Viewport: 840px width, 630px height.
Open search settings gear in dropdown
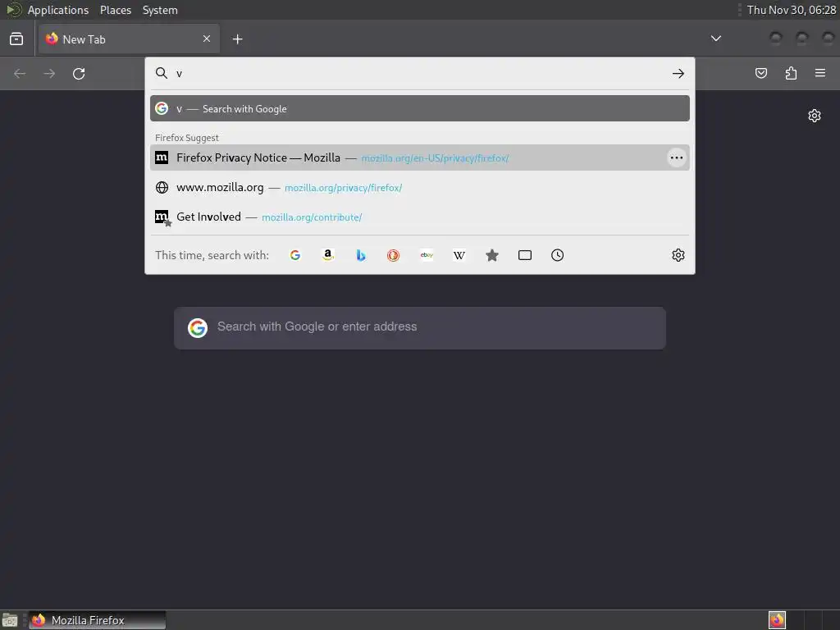click(678, 255)
